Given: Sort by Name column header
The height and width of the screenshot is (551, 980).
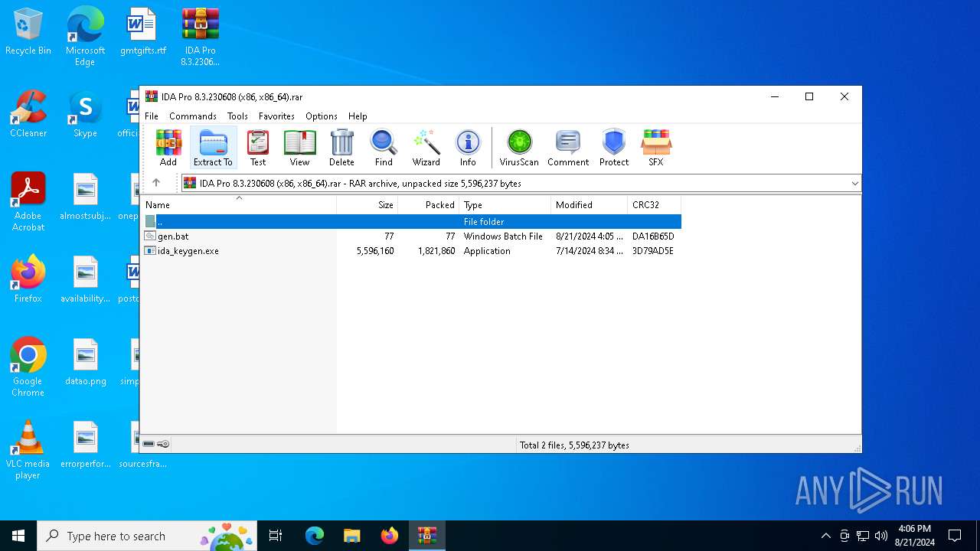Looking at the screenshot, I should (x=238, y=205).
